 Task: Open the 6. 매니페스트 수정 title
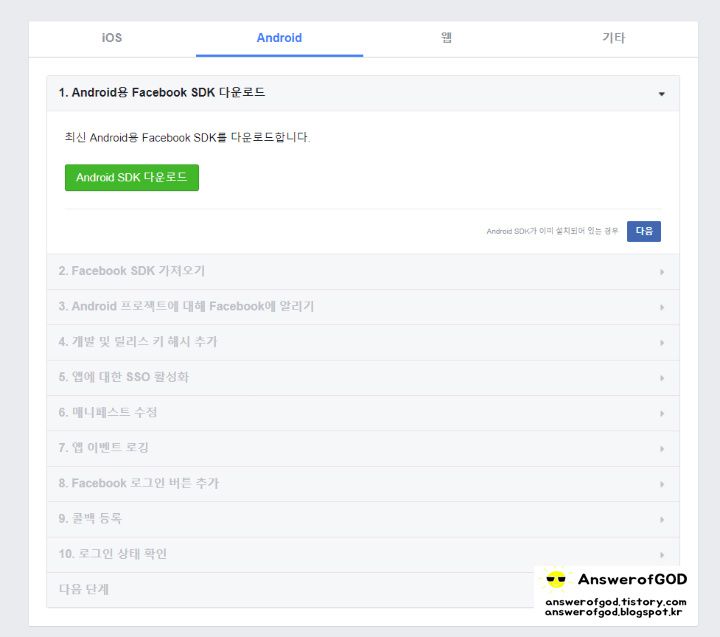tap(108, 412)
